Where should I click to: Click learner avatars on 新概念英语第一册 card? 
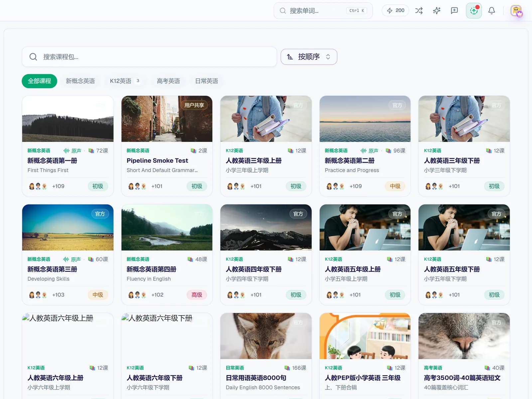[x=38, y=186]
